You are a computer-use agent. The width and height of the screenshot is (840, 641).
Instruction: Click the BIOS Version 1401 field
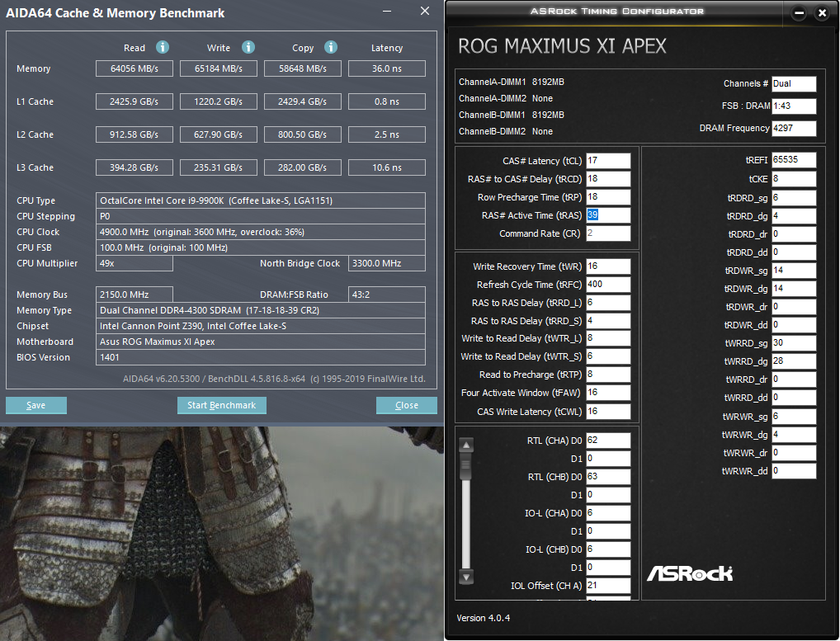point(261,357)
